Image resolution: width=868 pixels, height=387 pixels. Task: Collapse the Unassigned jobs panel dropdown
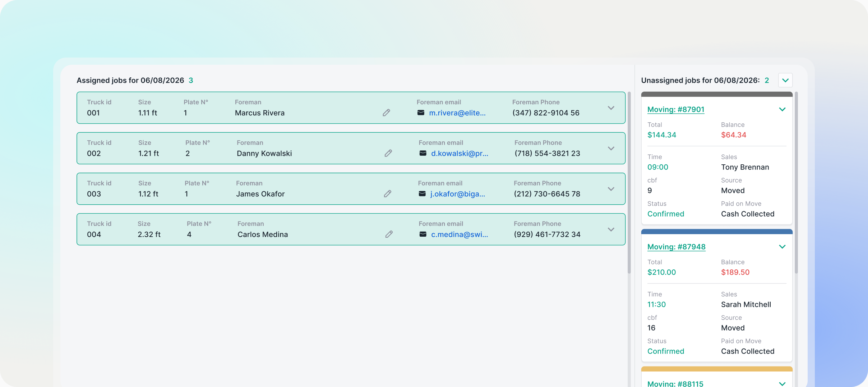[785, 80]
